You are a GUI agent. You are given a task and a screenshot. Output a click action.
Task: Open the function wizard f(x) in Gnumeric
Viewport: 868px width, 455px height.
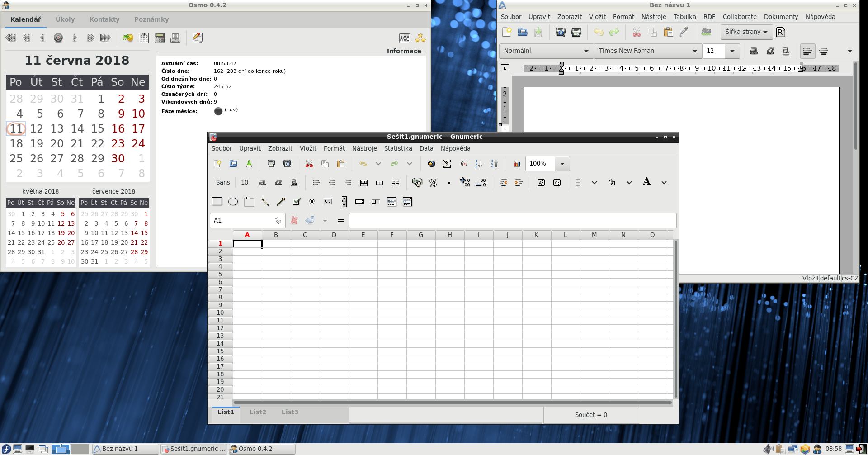coord(463,164)
